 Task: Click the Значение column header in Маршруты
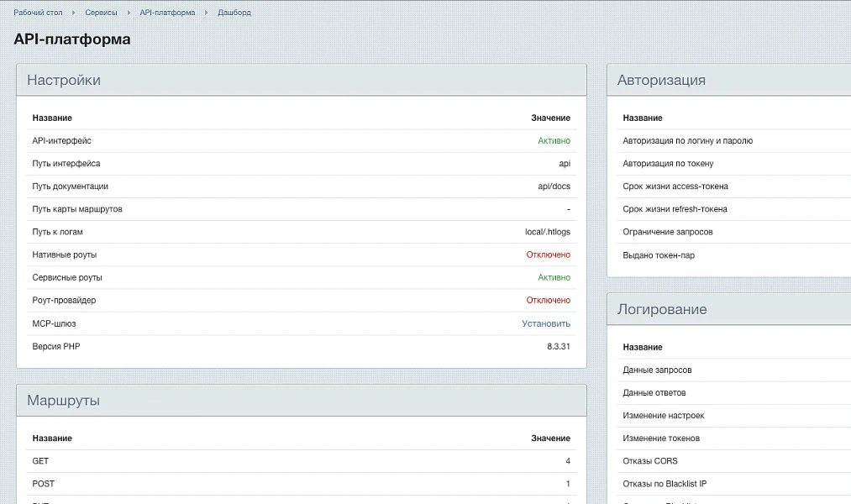(550, 438)
